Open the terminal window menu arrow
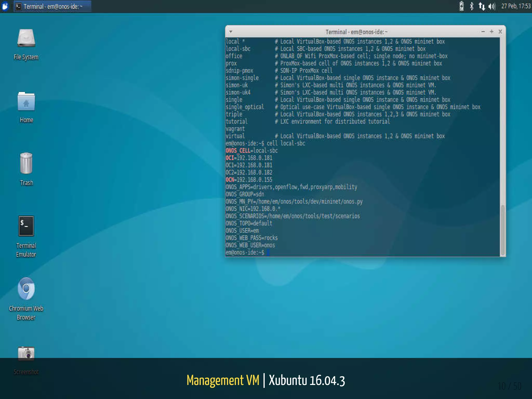The width and height of the screenshot is (532, 399). pyautogui.click(x=231, y=32)
